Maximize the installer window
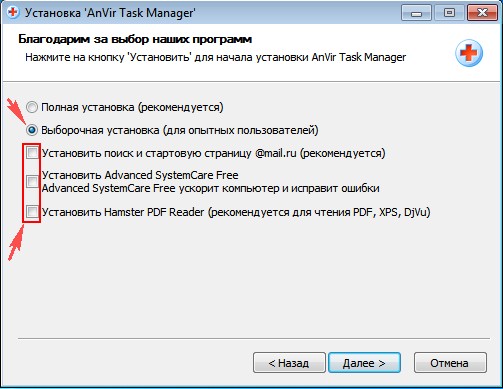503x389 pixels. 449,13
